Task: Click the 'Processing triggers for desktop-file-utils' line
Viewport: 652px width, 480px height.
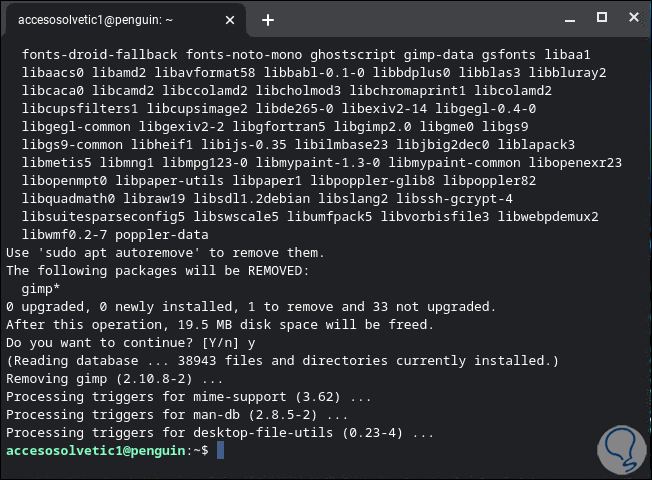Action: [220, 433]
